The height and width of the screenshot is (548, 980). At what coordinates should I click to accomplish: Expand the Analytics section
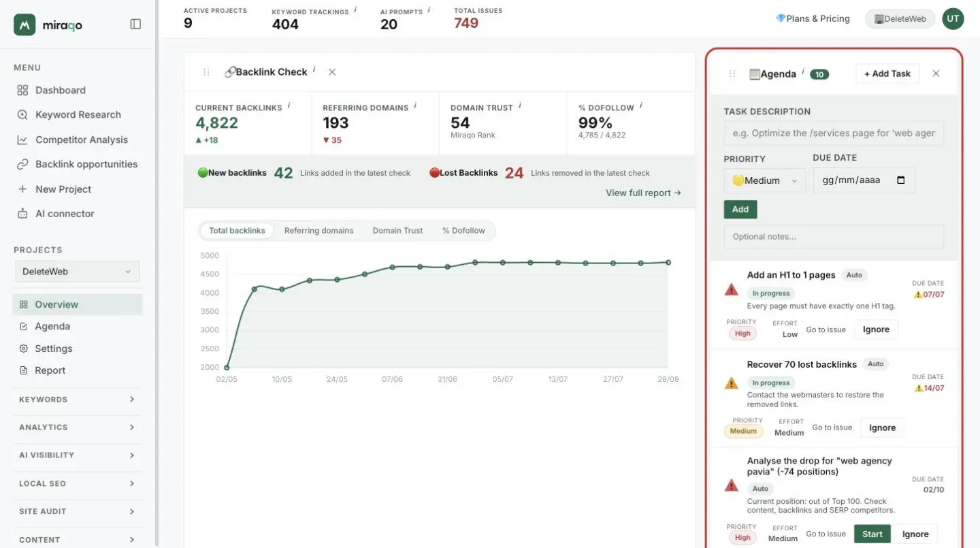click(x=77, y=428)
